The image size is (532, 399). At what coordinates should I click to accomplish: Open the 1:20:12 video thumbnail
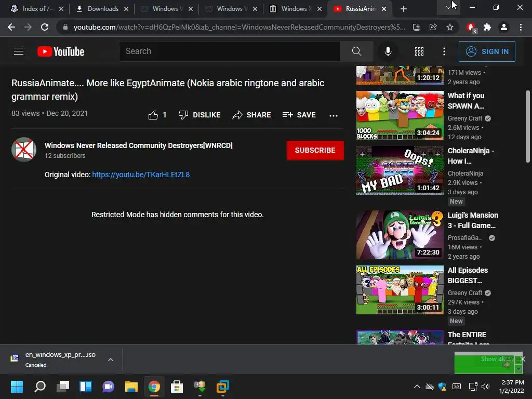coord(400,75)
